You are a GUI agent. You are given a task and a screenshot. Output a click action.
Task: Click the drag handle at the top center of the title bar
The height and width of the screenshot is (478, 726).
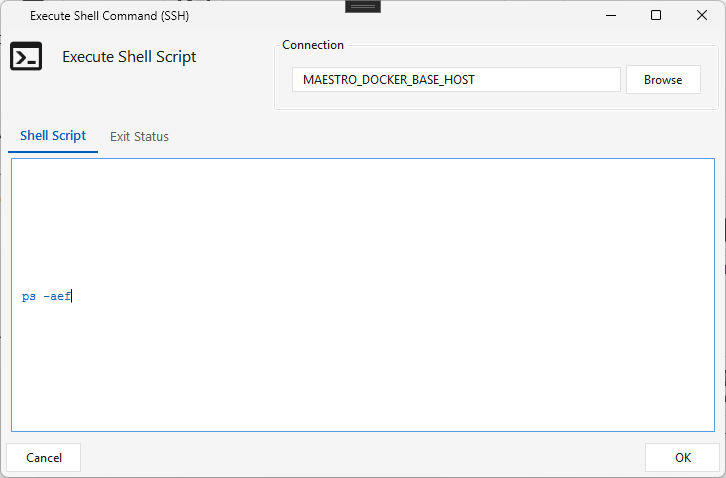[363, 6]
